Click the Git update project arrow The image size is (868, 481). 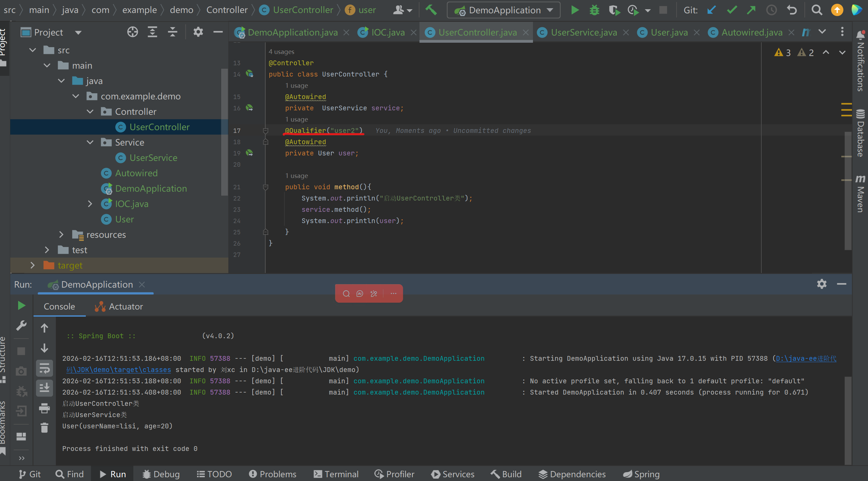coord(712,10)
